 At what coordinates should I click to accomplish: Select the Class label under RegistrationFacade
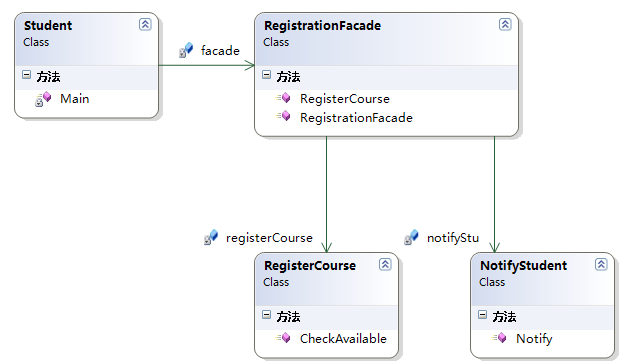[276, 42]
